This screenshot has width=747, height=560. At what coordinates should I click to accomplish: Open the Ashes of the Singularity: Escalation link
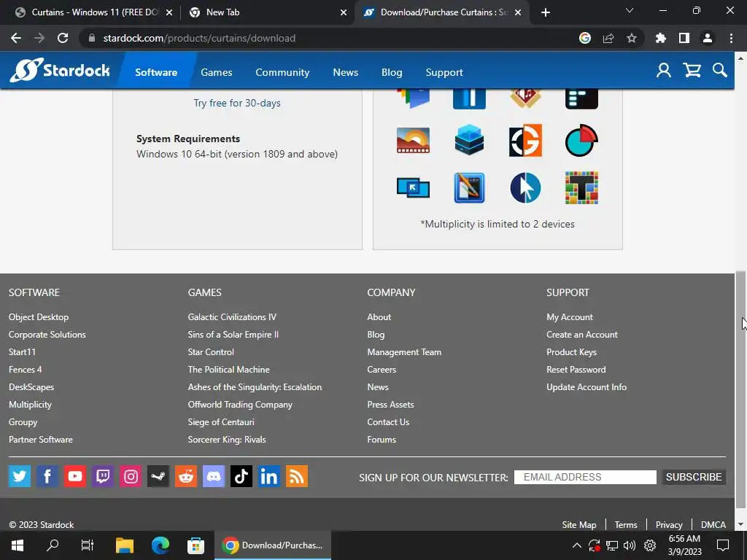[255, 387]
